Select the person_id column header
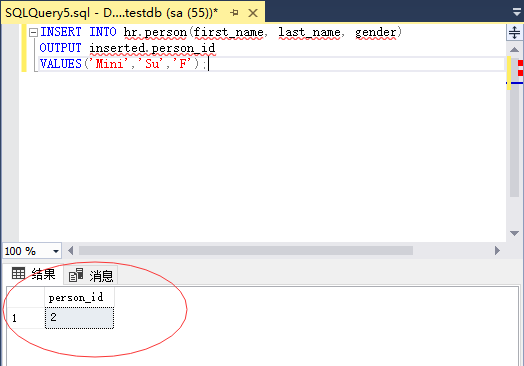This screenshot has height=366, width=524. [x=80, y=297]
